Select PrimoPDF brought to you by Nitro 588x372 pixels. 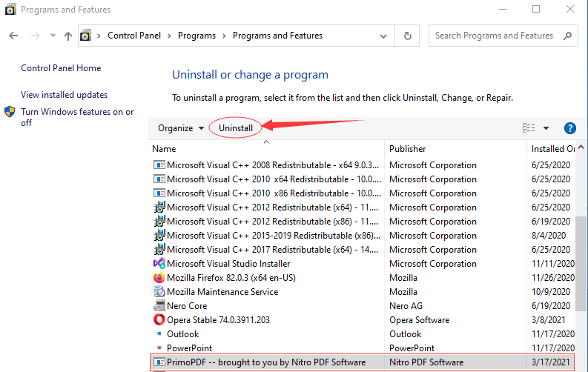point(266,362)
